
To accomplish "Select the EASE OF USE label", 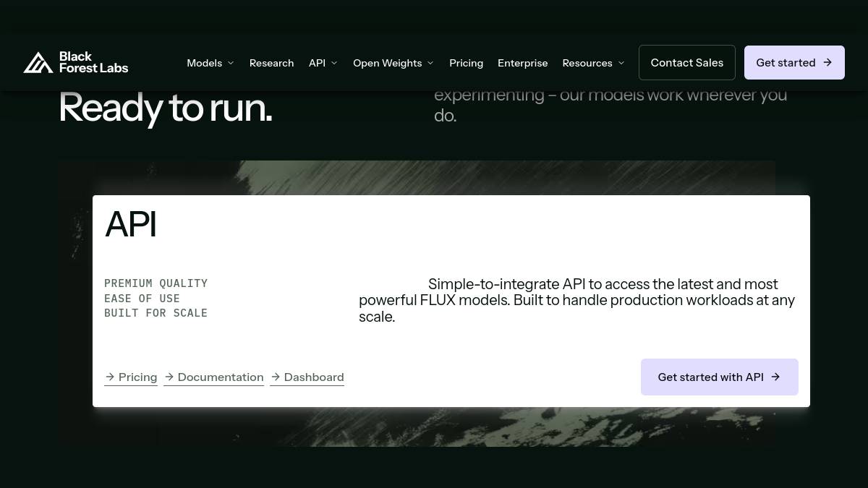I will [x=142, y=298].
